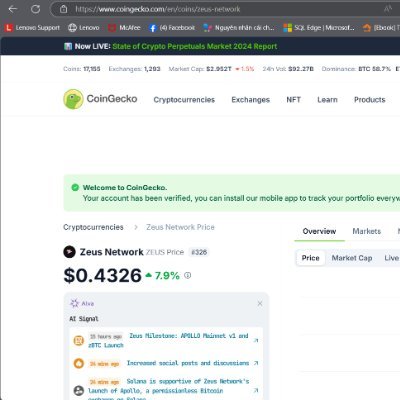This screenshot has height=400, width=400.
Task: Click the #326 rank badge
Action: (199, 252)
